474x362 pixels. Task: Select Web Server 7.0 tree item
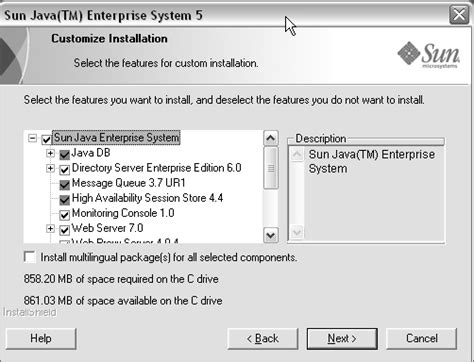[107, 228]
